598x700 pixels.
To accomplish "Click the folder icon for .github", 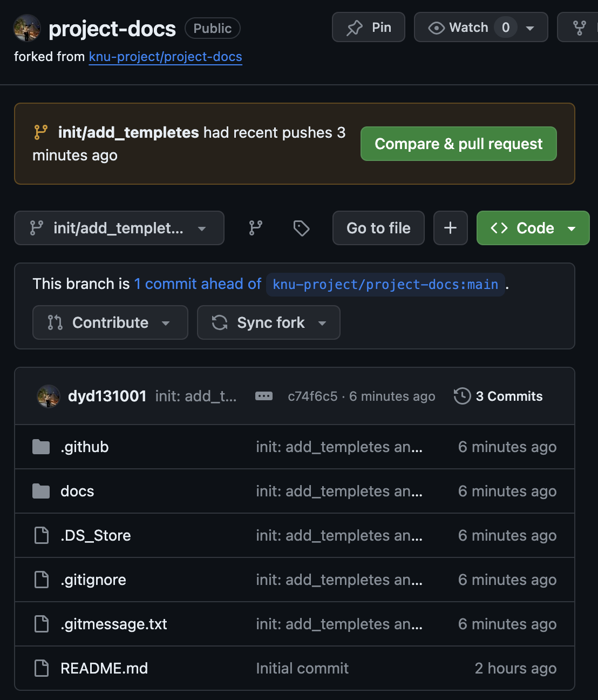I will coord(41,447).
